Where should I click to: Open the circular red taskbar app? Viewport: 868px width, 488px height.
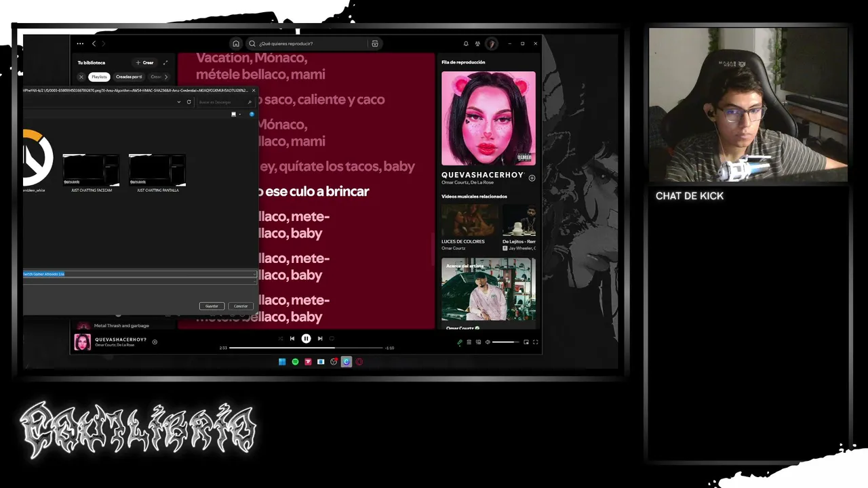coord(359,362)
